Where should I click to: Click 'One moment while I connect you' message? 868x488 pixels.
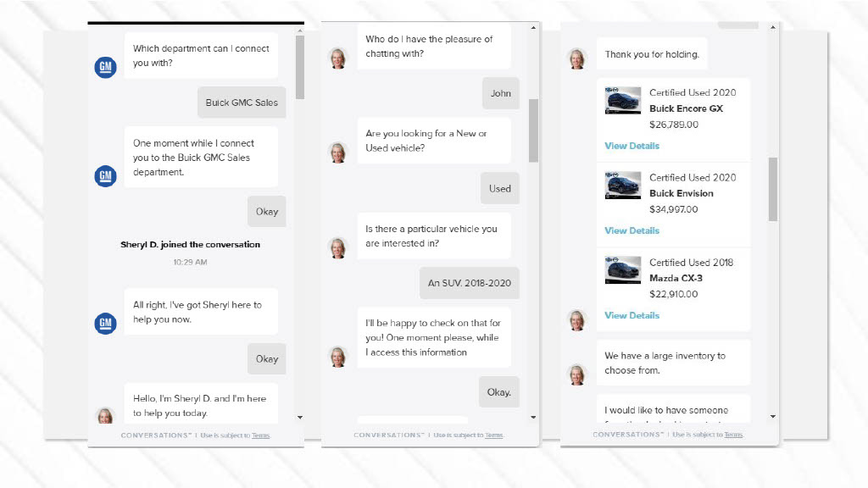pos(201,157)
